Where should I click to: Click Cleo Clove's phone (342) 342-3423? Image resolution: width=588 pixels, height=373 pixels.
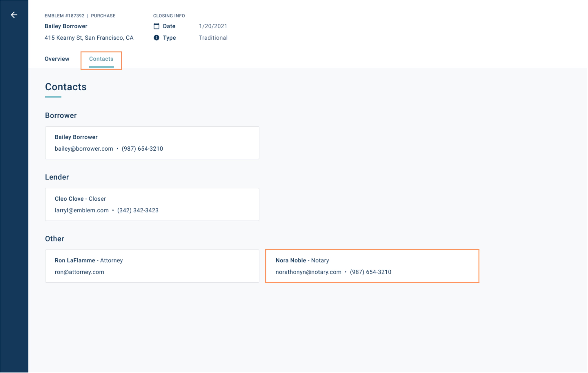138,210
